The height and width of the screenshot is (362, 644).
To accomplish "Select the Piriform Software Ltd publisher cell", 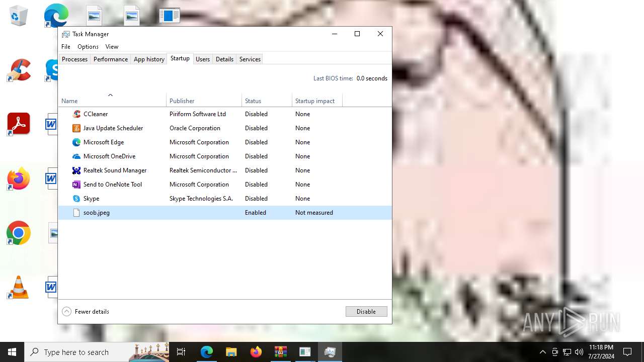I will 198,114.
